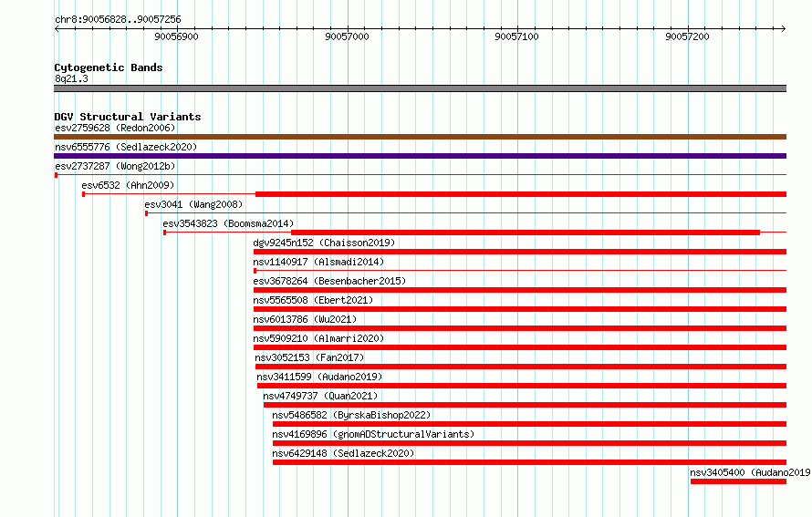Click the short red nsv3405400 bar

pyautogui.click(x=738, y=481)
